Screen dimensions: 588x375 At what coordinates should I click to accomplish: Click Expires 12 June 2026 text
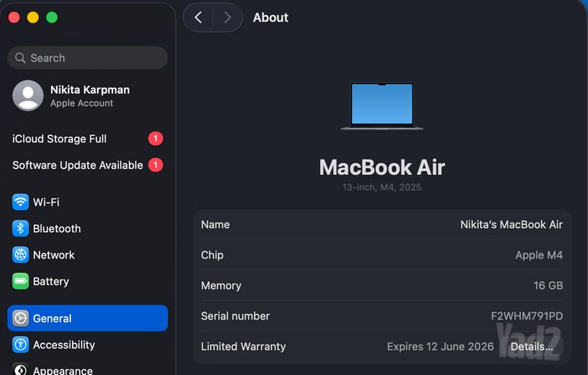point(440,347)
